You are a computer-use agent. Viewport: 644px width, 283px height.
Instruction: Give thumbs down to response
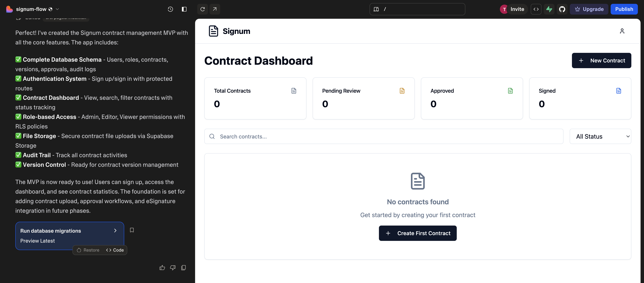pyautogui.click(x=173, y=268)
